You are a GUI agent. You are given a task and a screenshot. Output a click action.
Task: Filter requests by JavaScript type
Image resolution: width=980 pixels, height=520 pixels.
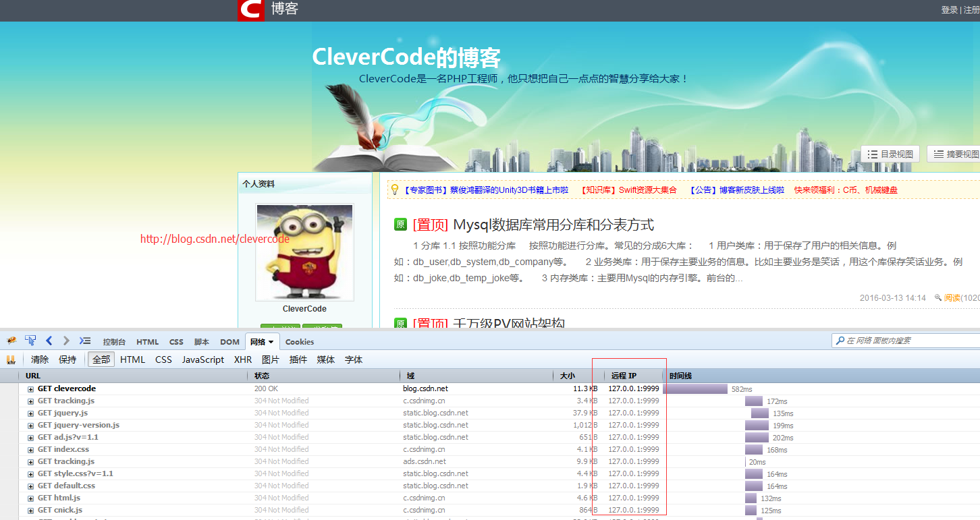pyautogui.click(x=203, y=359)
